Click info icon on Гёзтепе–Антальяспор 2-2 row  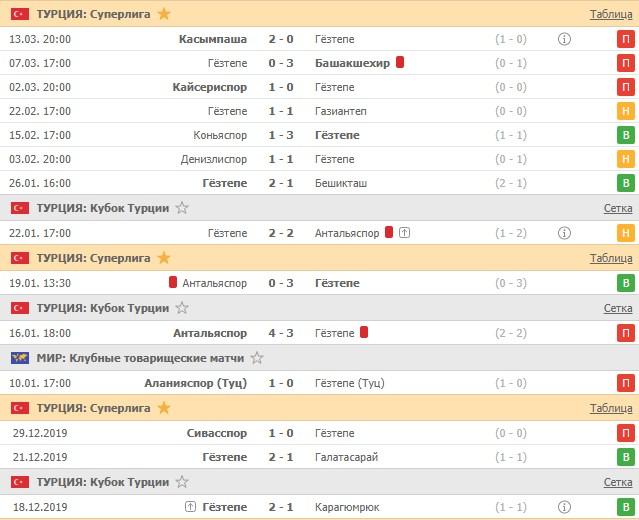point(564,233)
